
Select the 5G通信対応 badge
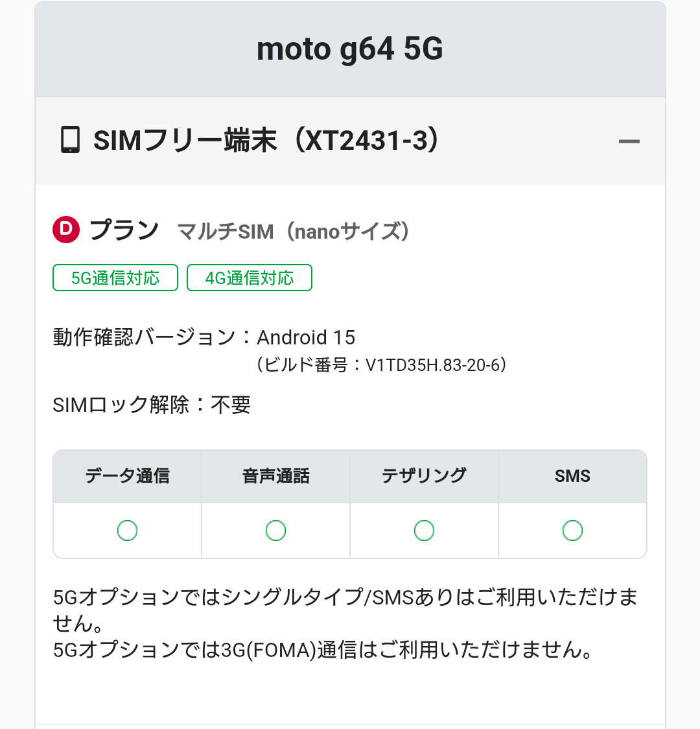(x=115, y=278)
